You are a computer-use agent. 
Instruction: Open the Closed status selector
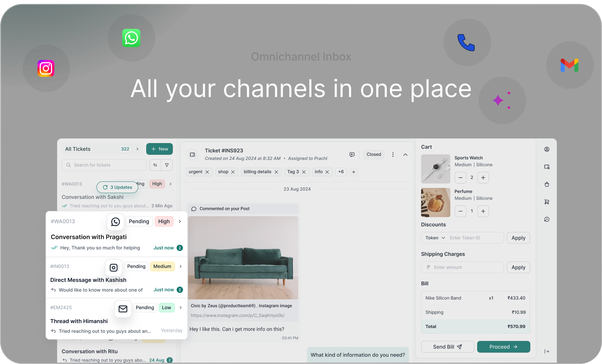(374, 154)
